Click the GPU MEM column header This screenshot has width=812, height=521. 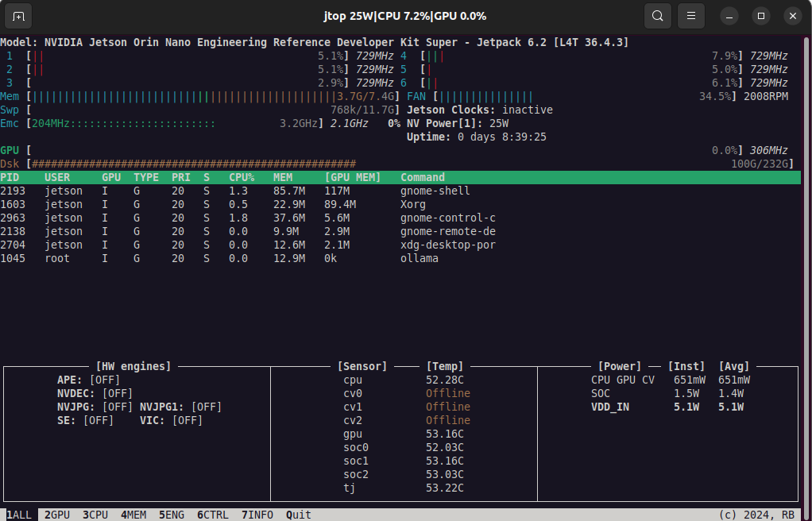click(353, 177)
